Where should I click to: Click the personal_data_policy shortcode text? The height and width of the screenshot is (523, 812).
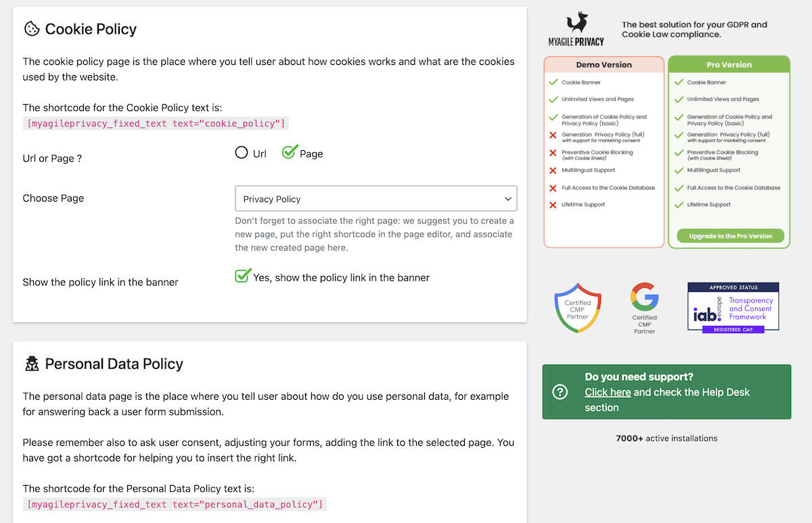click(x=175, y=504)
